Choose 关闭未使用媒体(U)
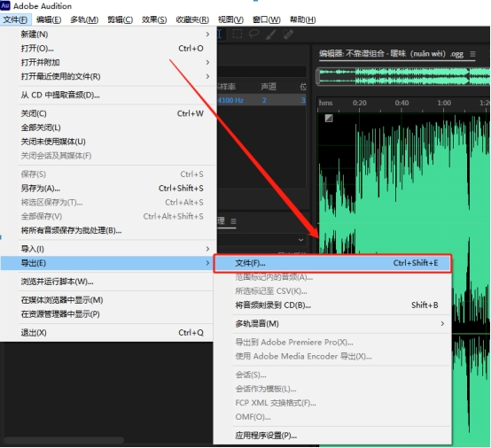The width and height of the screenshot is (491, 448). click(x=108, y=142)
